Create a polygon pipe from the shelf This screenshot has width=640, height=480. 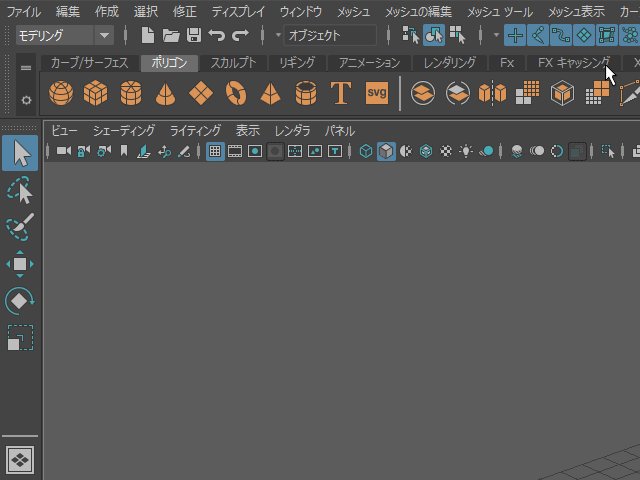click(x=306, y=93)
